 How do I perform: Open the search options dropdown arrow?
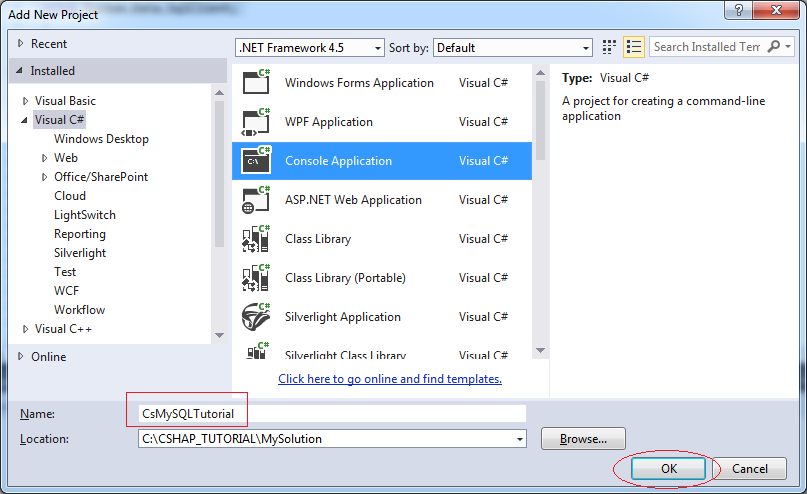coord(788,46)
